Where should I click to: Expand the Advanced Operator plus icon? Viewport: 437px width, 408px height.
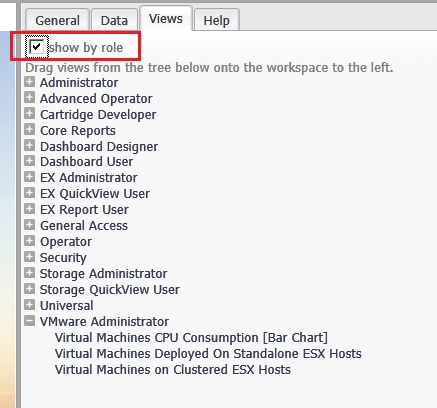coord(29,98)
